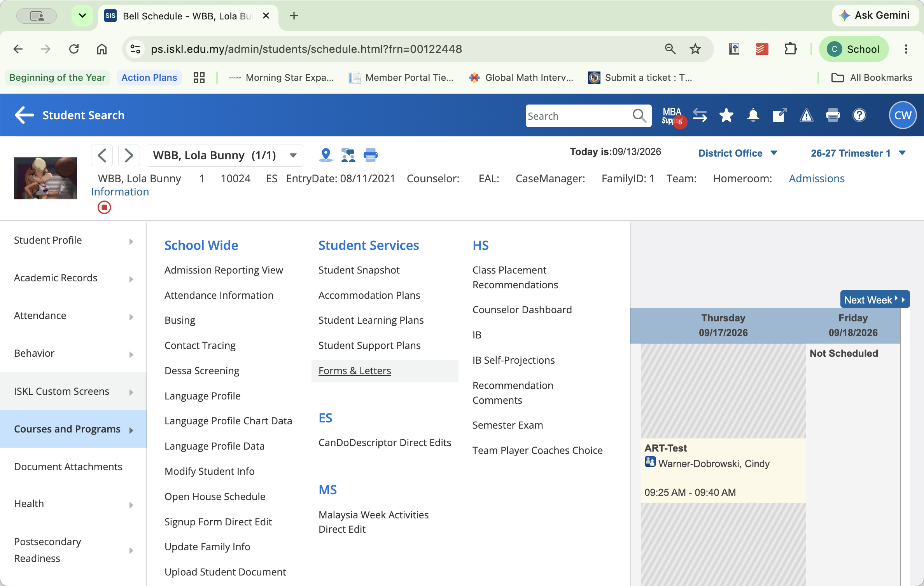Click the quick print icon beside student name
924x586 pixels.
pyautogui.click(x=370, y=155)
